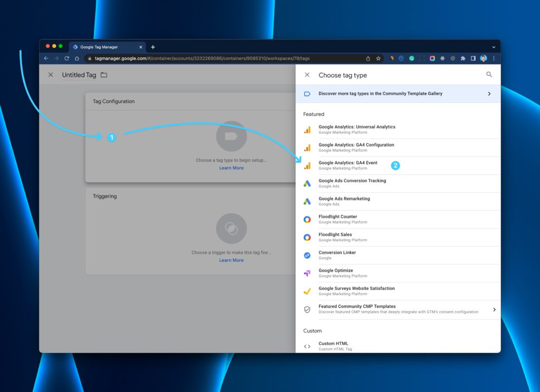540x392 pixels.
Task: Bookmark this page with the star icon
Action: [378, 58]
